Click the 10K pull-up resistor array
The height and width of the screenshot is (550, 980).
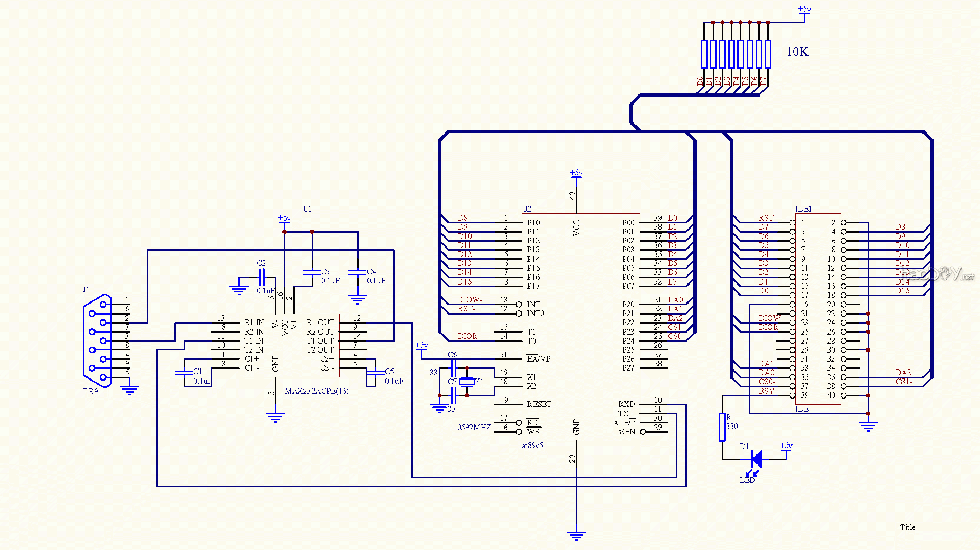click(736, 54)
